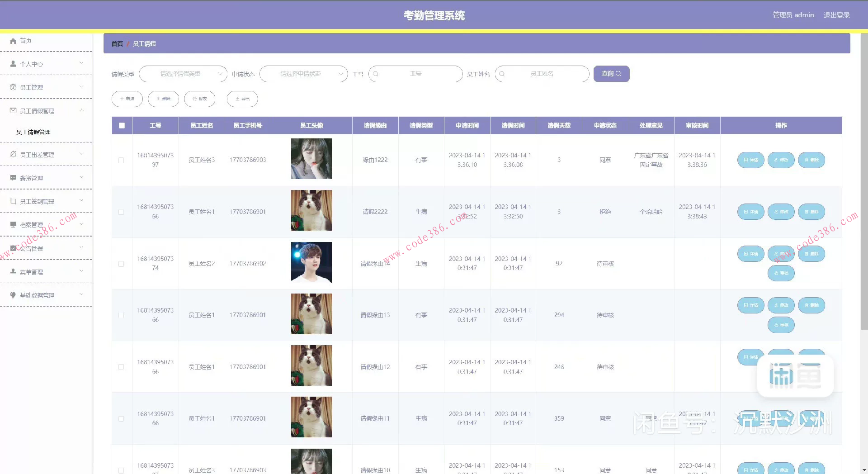Tick the checkbox for the 请假缘由14 row
Screen dimensions: 868x474
pyautogui.click(x=121, y=264)
